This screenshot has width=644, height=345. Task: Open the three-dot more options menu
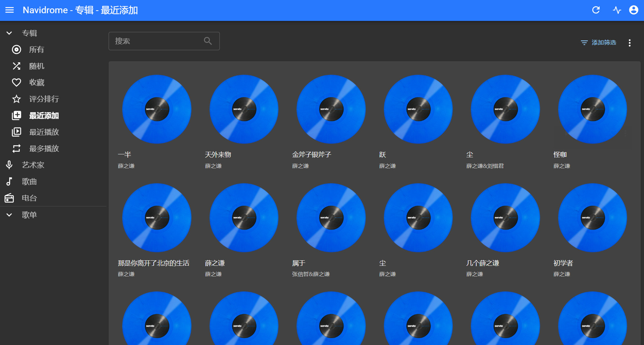click(630, 43)
